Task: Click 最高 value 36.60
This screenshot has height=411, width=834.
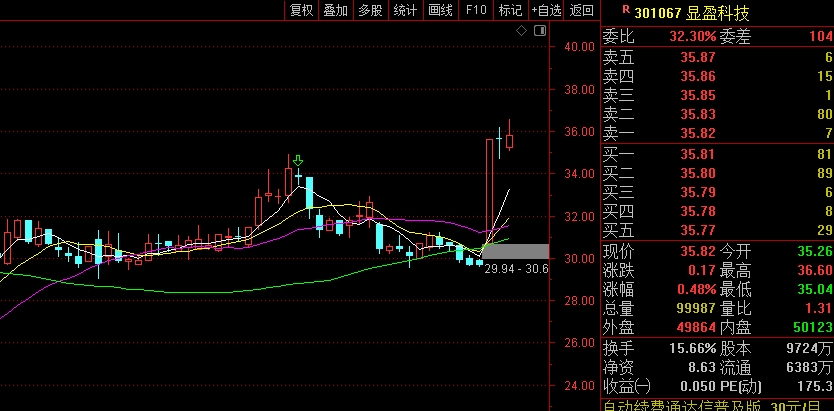Action: [x=815, y=270]
